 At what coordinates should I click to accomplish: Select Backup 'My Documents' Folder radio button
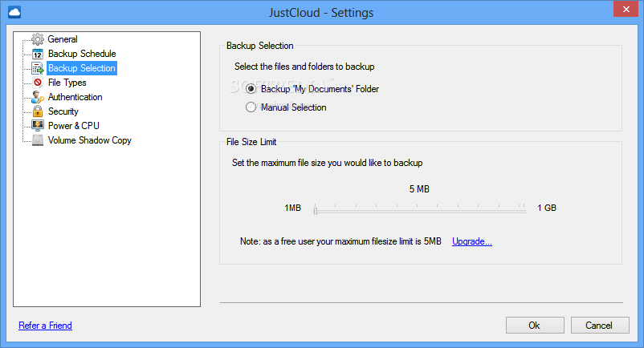251,88
